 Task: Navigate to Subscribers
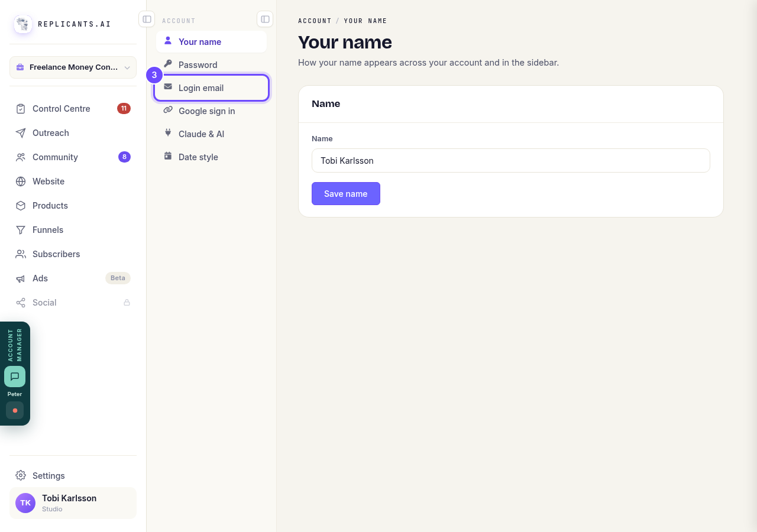point(73,254)
